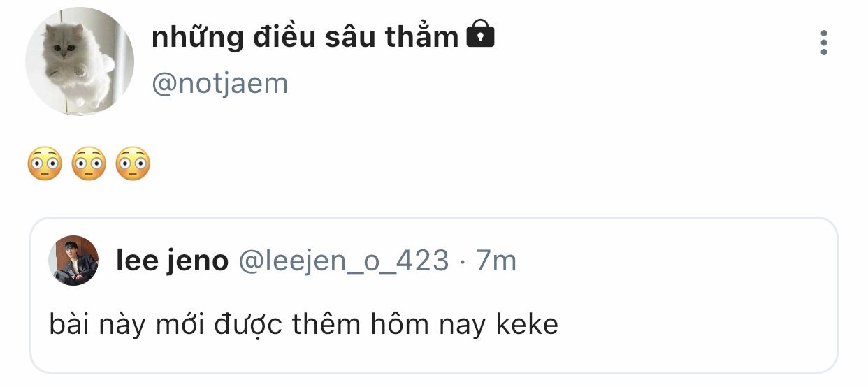Open the three-dot more options menu
This screenshot has width=868, height=387.
click(x=824, y=43)
